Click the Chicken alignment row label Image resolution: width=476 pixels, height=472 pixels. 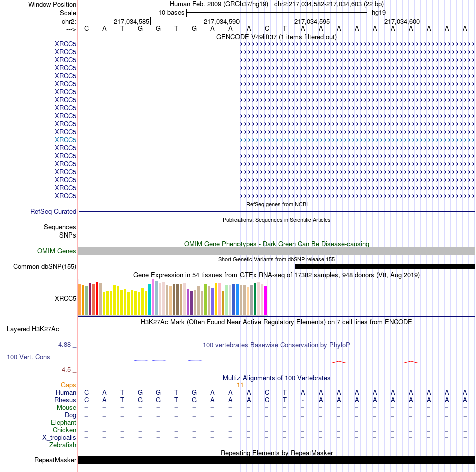64,430
